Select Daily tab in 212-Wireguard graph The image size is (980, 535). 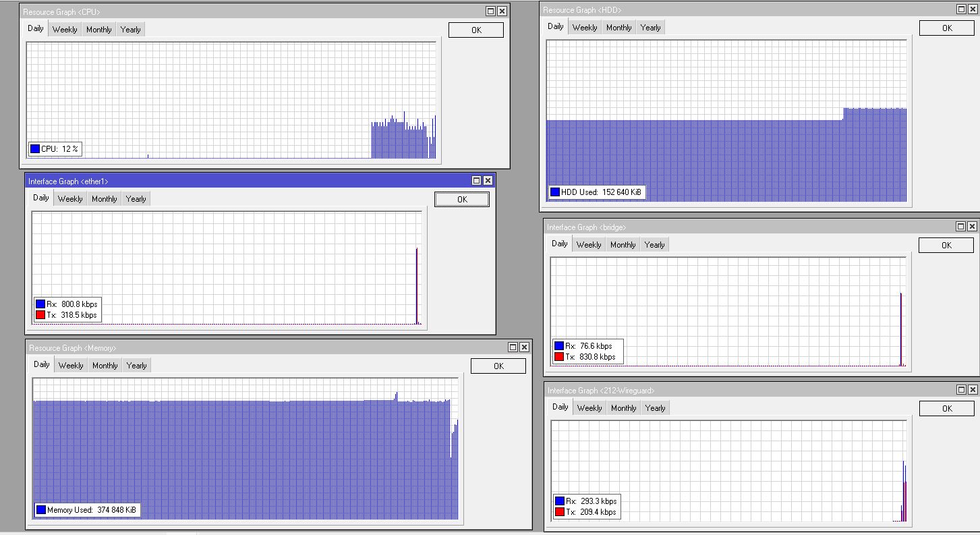pos(560,407)
